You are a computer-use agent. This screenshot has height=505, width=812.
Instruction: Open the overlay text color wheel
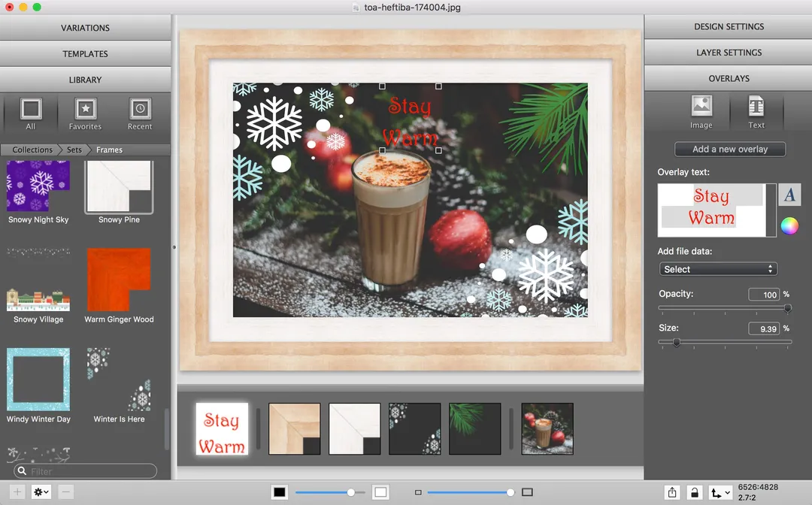789,225
